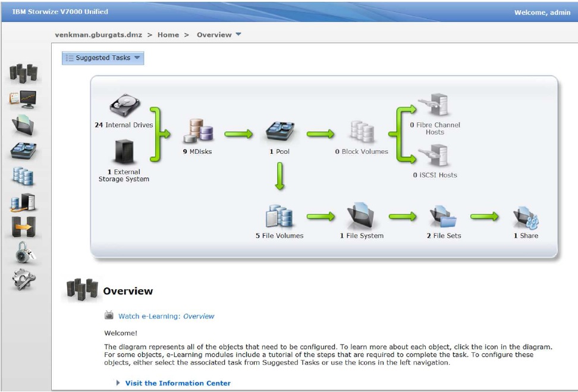578x392 pixels.
Task: Expand the Visit the Information Center triangle
Action: [118, 383]
